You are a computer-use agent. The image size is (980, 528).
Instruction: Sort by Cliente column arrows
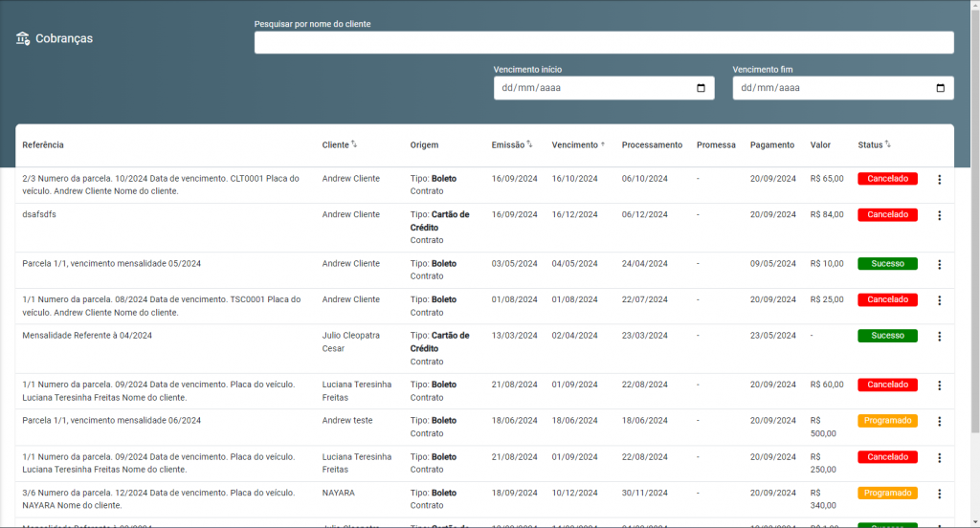click(354, 144)
